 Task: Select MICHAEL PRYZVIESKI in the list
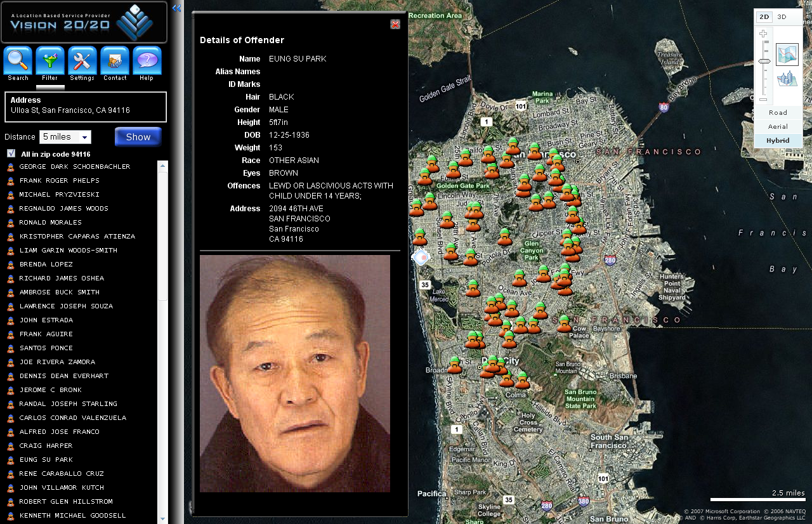click(x=60, y=195)
